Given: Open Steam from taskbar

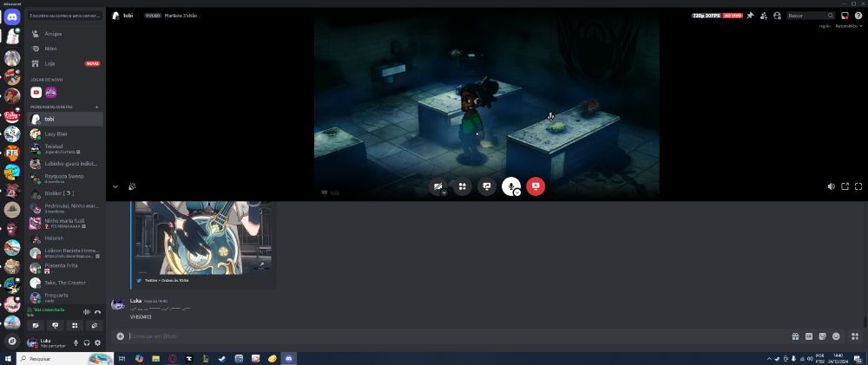Looking at the screenshot, I should pyautogui.click(x=222, y=359).
